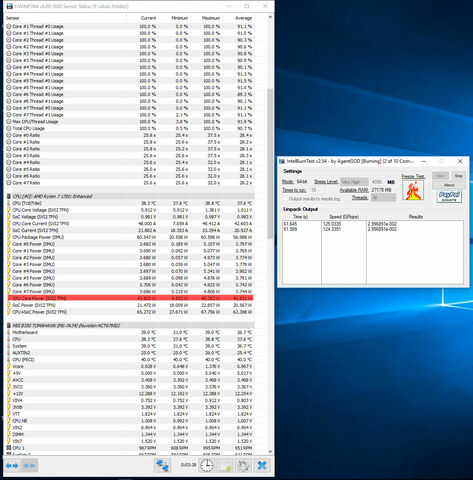
Task: Toggle Output results to results.log checkbox
Action: pyautogui.click(x=285, y=199)
